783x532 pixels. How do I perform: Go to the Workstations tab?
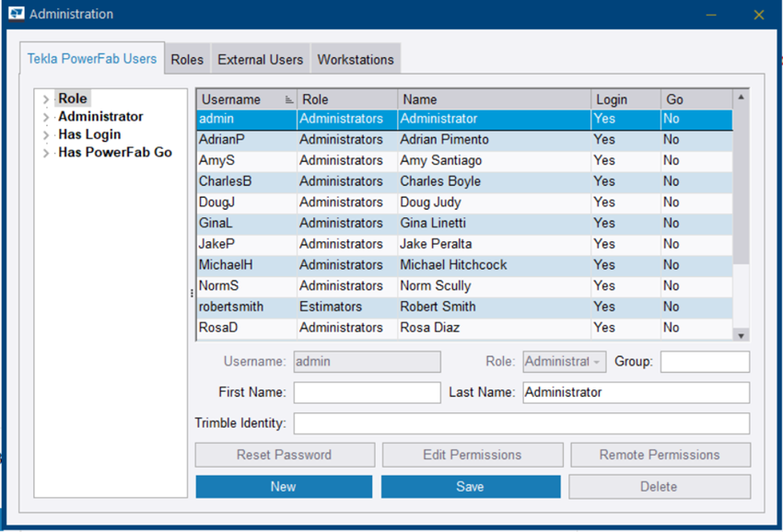[356, 60]
